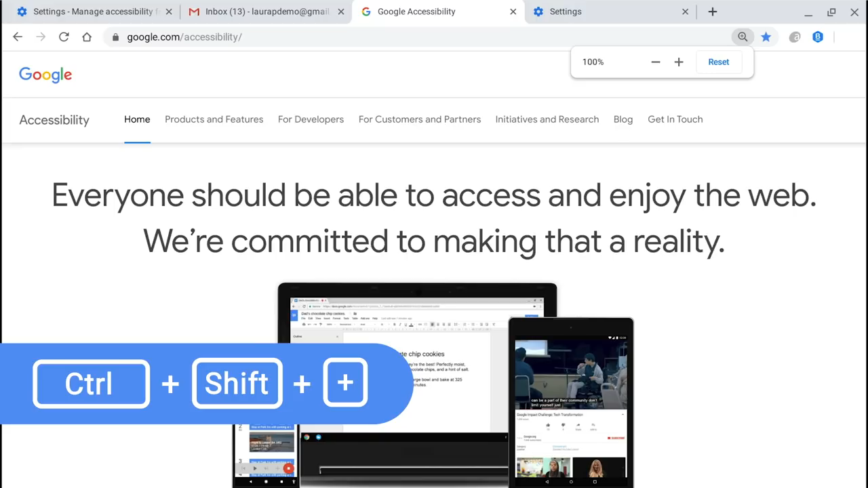Screen dimensions: 868x488
Task: Click the zoom magnifier icon in address bar
Action: pos(743,37)
